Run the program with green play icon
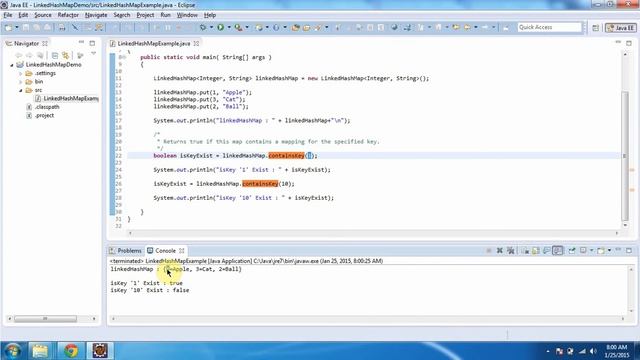The height and width of the screenshot is (360, 640). coord(220,27)
